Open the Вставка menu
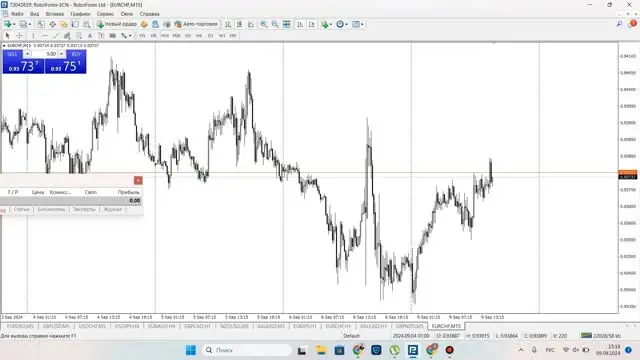640x360 pixels. coord(55,14)
